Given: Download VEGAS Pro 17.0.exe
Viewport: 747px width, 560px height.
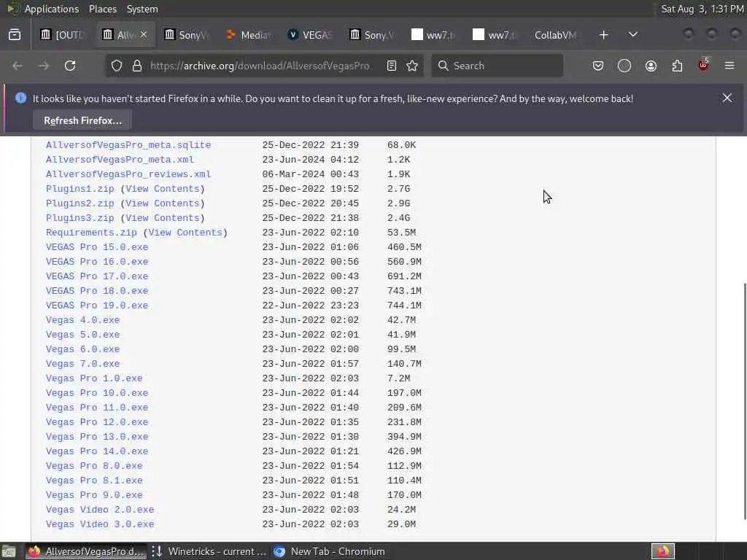Looking at the screenshot, I should click(x=97, y=276).
